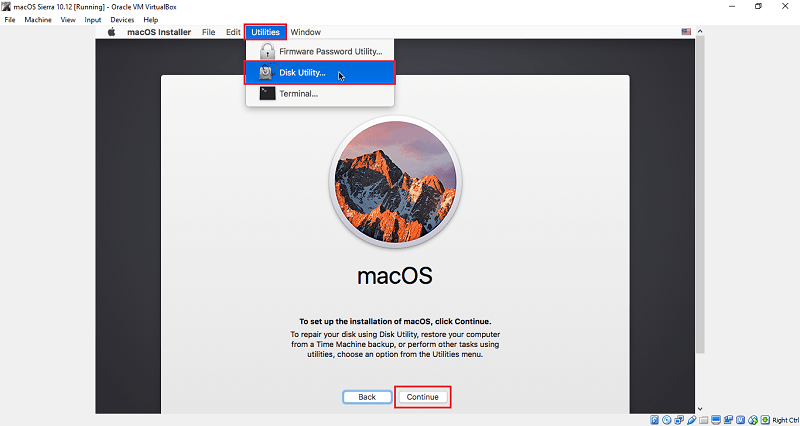Open the VirtualBox Devices menu
This screenshot has width=800, height=426.
pyautogui.click(x=122, y=20)
